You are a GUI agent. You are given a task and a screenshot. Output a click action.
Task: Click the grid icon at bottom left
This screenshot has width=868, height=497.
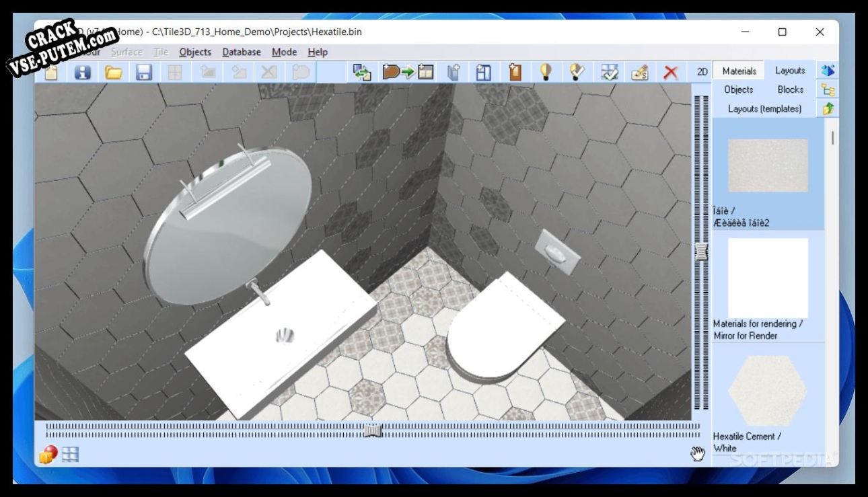pos(71,455)
